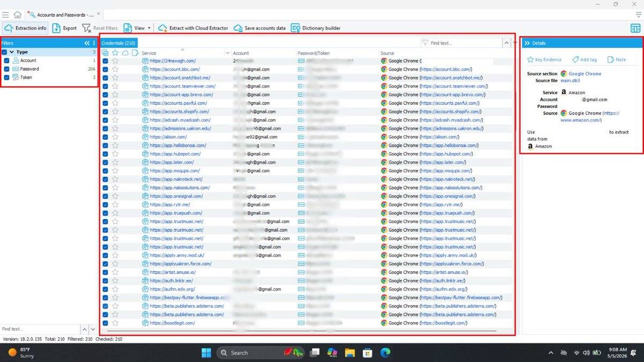This screenshot has height=362, width=644.
Task: Uncheck the app.hubspot.com row checkbox
Action: (x=105, y=154)
